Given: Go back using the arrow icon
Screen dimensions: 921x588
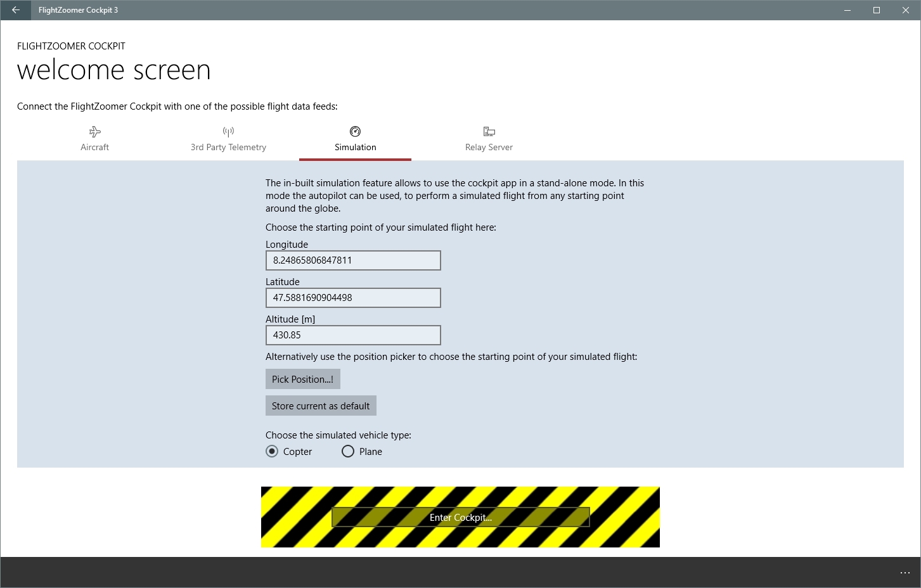Looking at the screenshot, I should (x=15, y=10).
